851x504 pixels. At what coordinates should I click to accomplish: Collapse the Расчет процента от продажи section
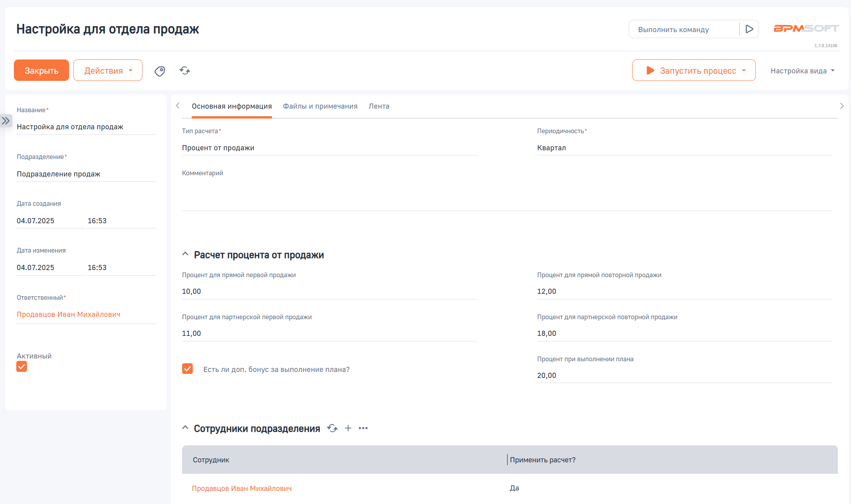click(185, 254)
